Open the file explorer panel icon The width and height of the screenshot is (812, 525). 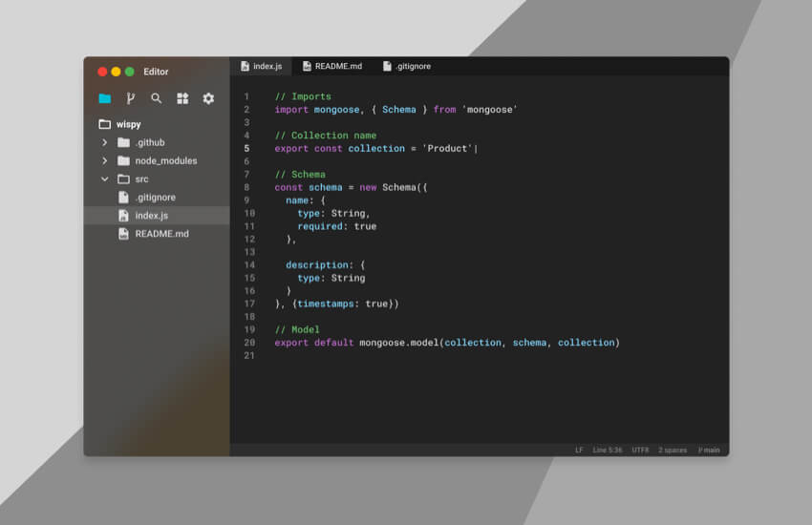(104, 98)
